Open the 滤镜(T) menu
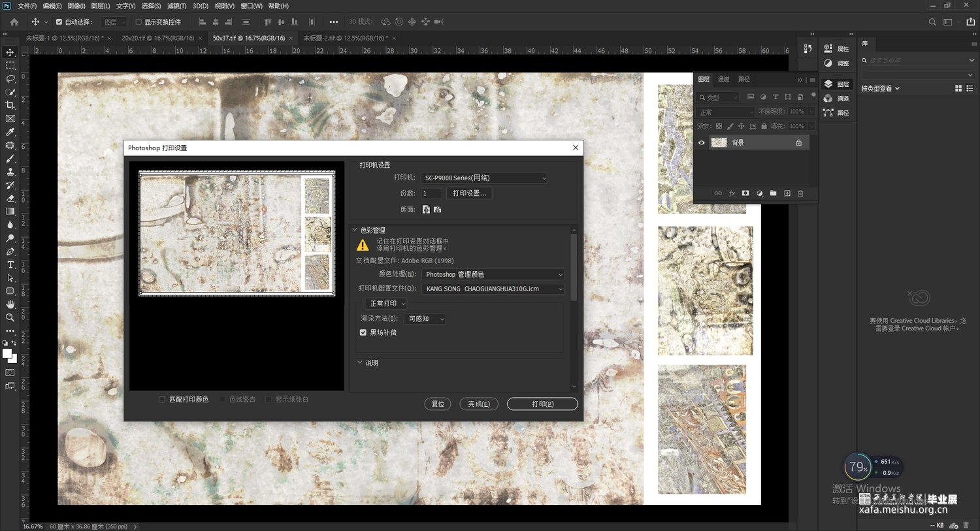 [176, 6]
